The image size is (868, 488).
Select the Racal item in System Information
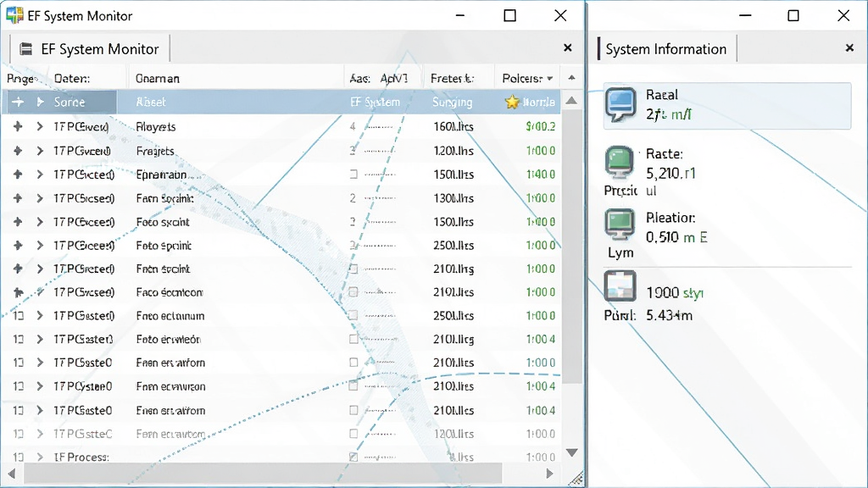point(726,106)
